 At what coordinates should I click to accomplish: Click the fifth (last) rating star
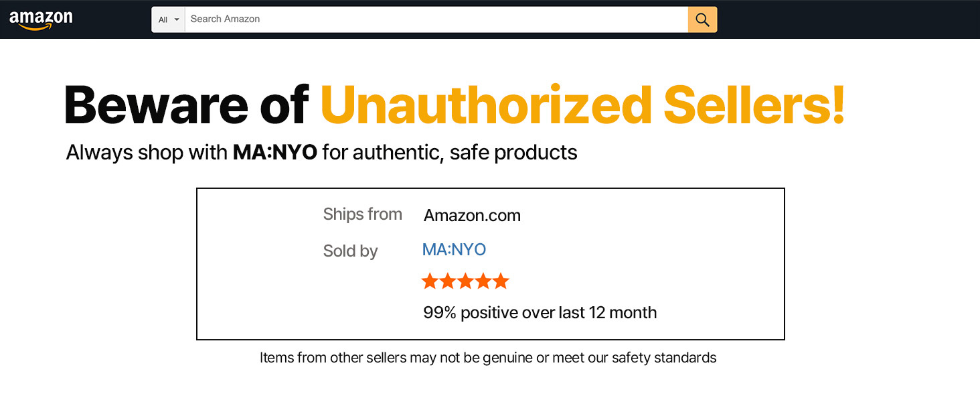[501, 281]
